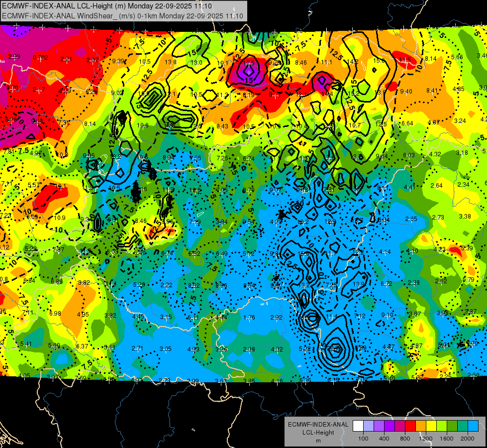
Task: Select the WindShear 0-1km title line
Action: click(122, 16)
